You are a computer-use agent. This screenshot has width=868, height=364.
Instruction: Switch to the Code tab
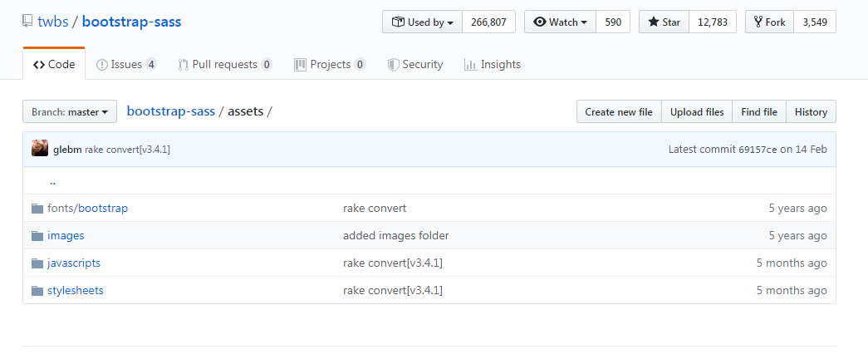click(x=54, y=64)
